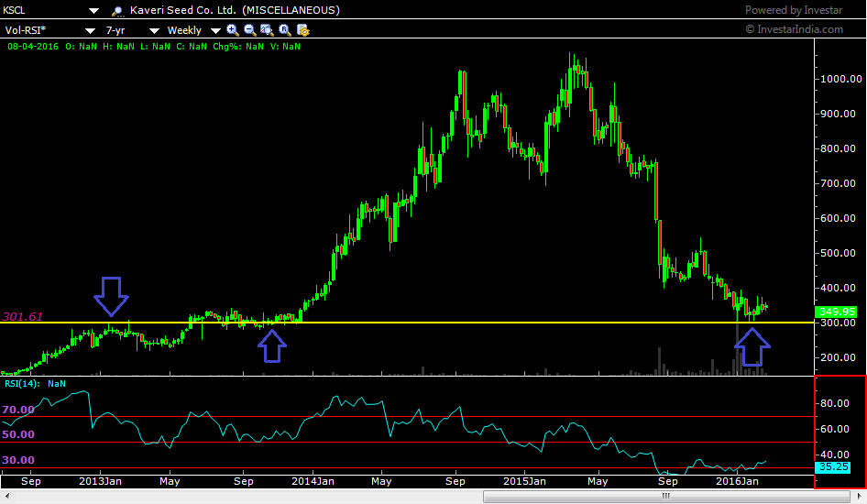Click the 2014Jan date axis label

click(x=313, y=481)
